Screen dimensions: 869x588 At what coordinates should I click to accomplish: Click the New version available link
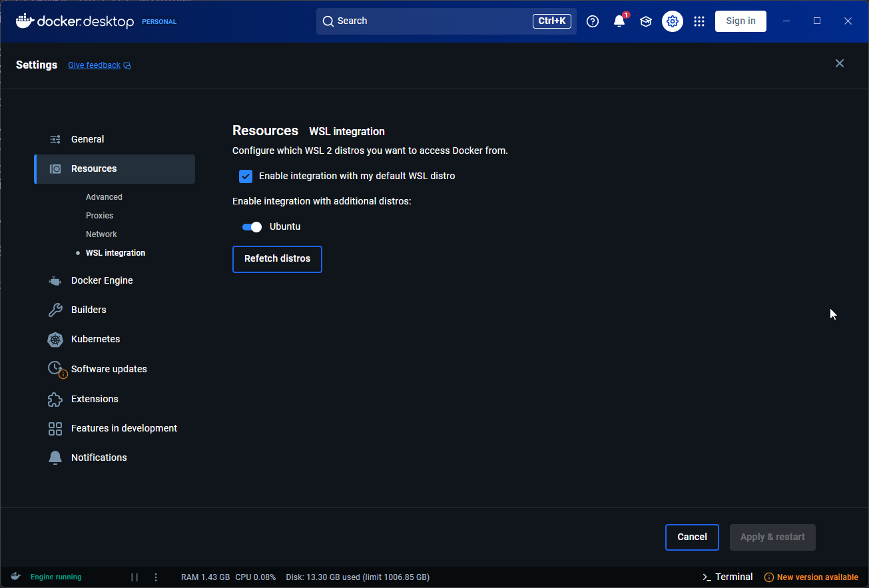click(817, 577)
